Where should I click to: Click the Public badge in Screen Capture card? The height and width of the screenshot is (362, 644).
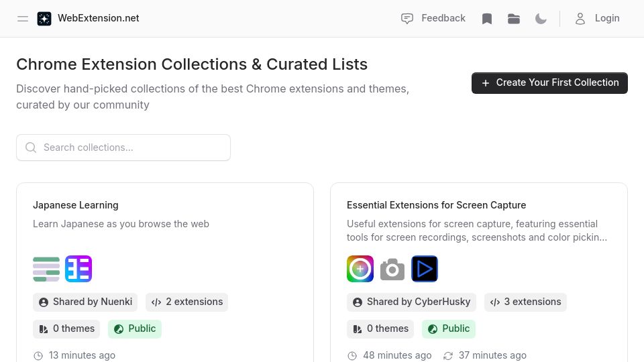(449, 328)
